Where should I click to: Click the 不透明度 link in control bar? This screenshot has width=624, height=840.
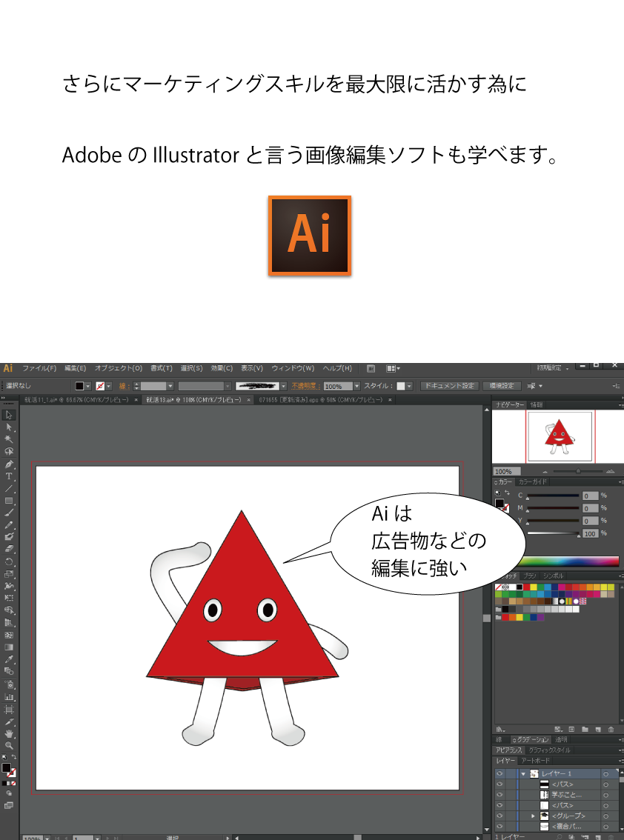(304, 386)
